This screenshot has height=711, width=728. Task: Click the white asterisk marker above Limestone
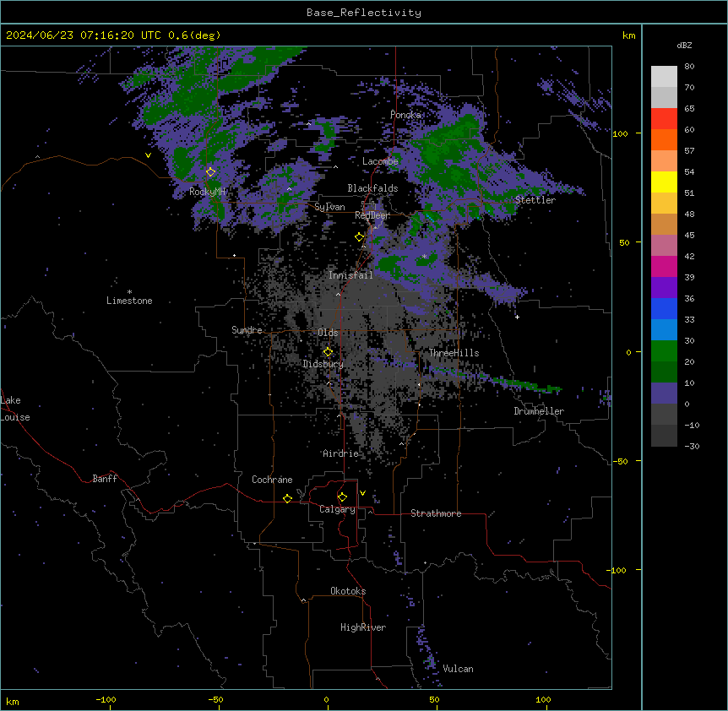129,292
